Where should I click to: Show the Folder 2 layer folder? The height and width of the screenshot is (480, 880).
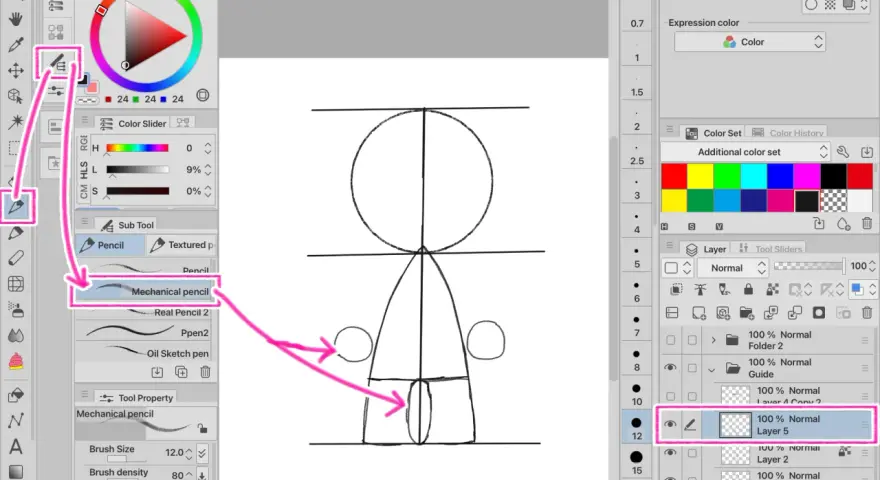tap(670, 340)
